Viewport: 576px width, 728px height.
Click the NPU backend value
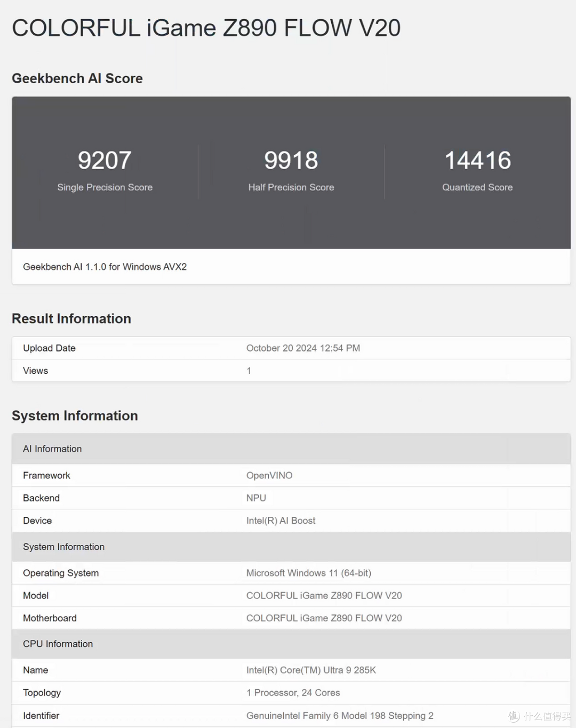point(256,498)
